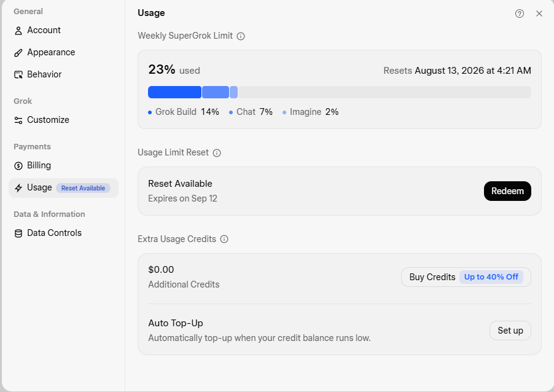
Task: Open the Customize section under Grok
Action: coord(63,120)
